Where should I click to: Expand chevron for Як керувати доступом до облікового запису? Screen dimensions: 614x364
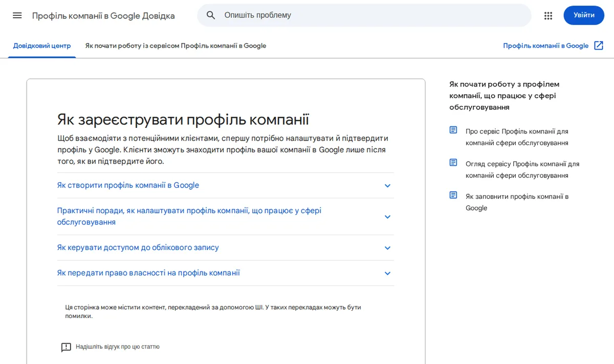[x=387, y=248]
